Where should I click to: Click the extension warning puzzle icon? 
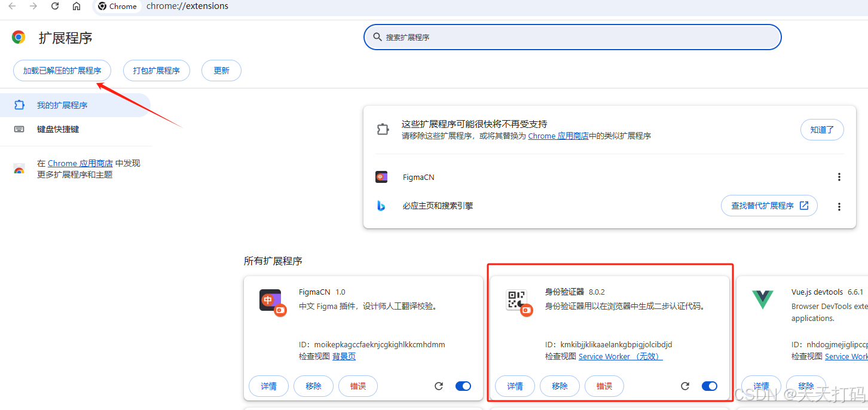pyautogui.click(x=383, y=130)
